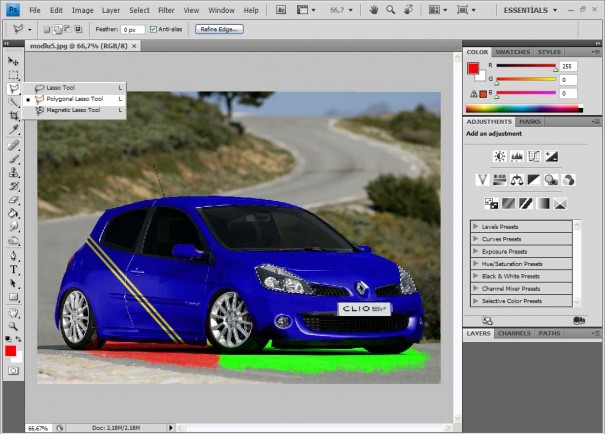Choose the Eraser tool

pyautogui.click(x=14, y=199)
